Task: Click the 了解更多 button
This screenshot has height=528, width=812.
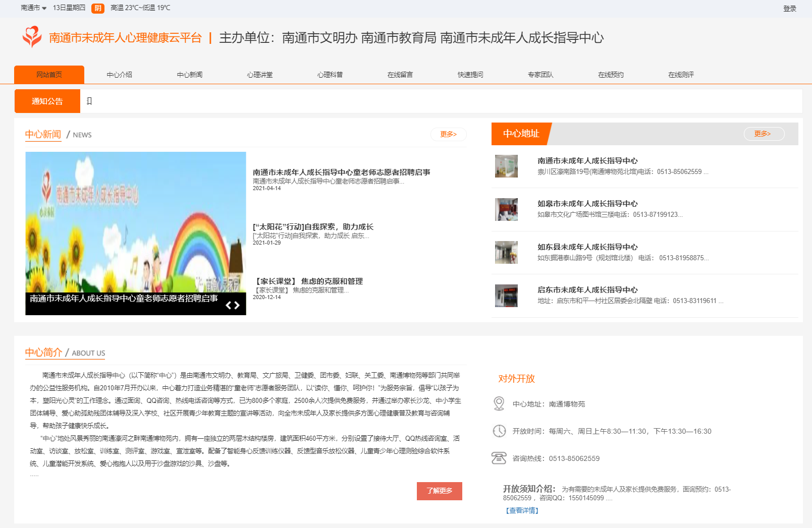Action: click(439, 491)
